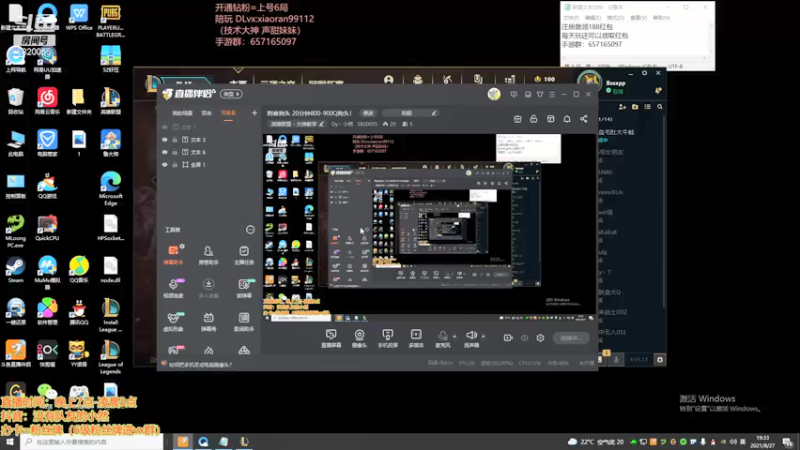The image size is (800, 450).
Task: Open settings gear near start button
Action: click(540, 338)
